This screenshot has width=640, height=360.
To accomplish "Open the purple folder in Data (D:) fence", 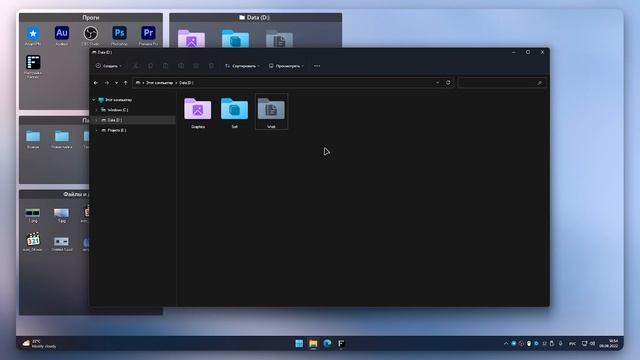I will [x=191, y=39].
